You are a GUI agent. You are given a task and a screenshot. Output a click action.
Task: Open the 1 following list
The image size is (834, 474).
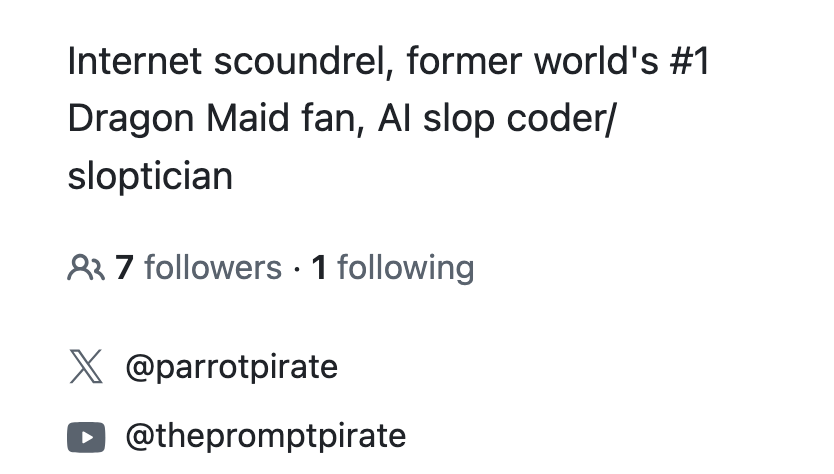[x=393, y=268]
